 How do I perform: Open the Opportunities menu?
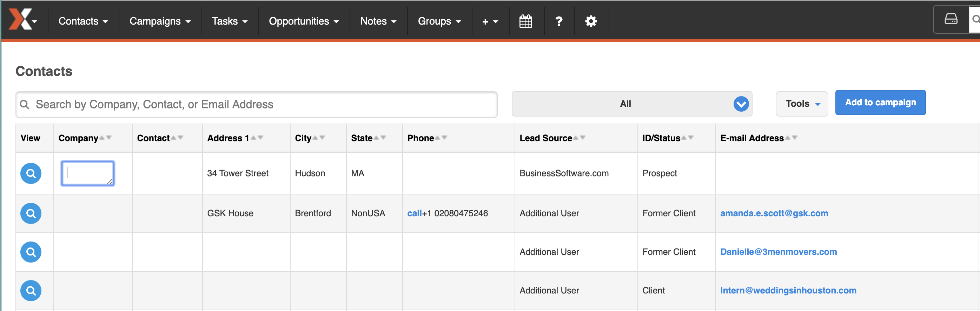(304, 21)
